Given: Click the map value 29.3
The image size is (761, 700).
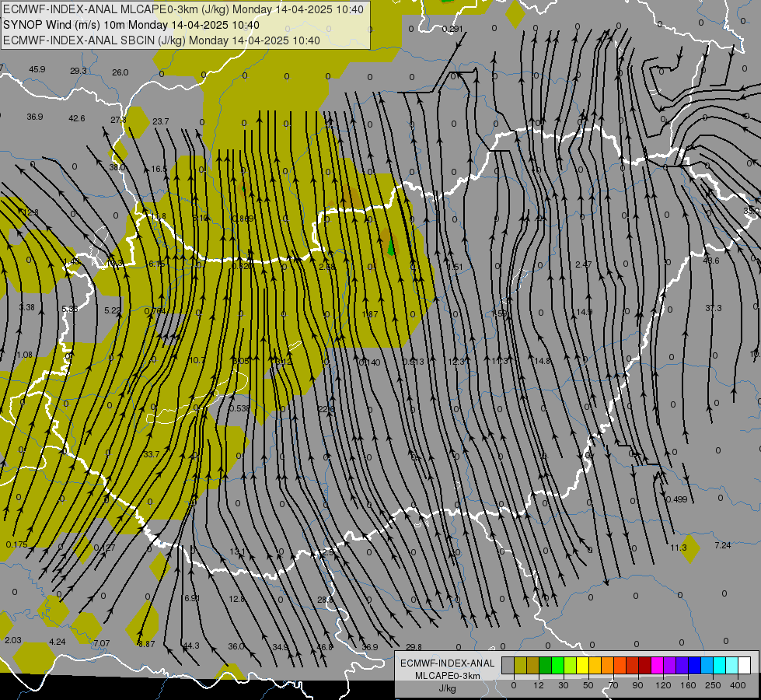Looking at the screenshot, I should (x=79, y=71).
